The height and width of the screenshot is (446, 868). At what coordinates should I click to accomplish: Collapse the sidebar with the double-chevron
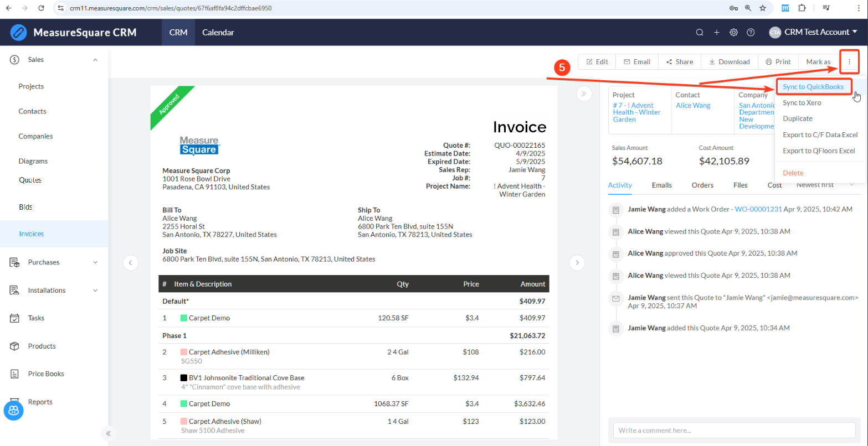[x=109, y=433]
